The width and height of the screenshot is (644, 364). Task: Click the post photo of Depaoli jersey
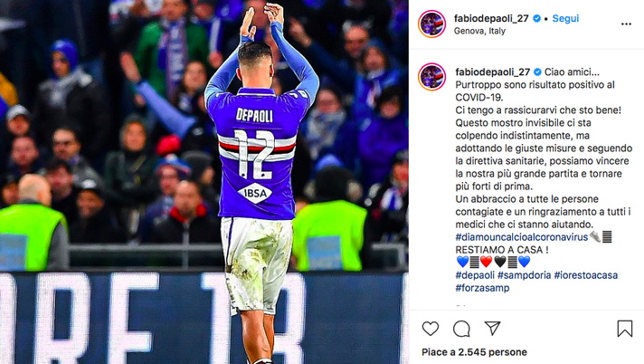pos(204,182)
